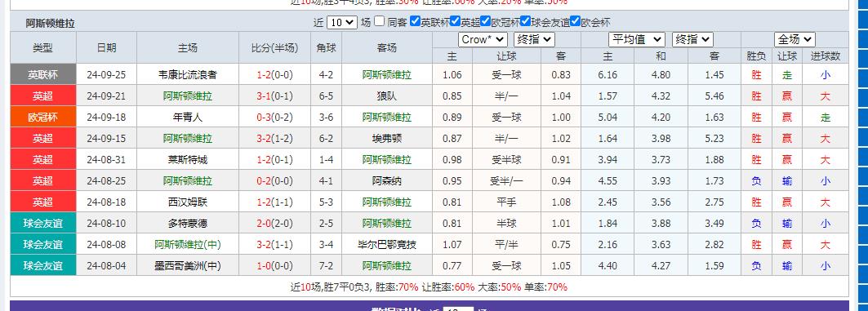Click score 2-0(2-0) versus 多特蒙德
This screenshot has width=868, height=311.
pyautogui.click(x=274, y=224)
